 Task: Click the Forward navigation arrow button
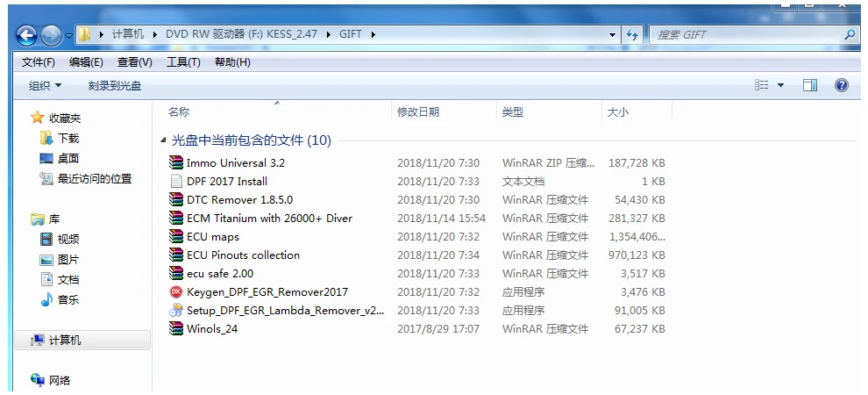(51, 35)
